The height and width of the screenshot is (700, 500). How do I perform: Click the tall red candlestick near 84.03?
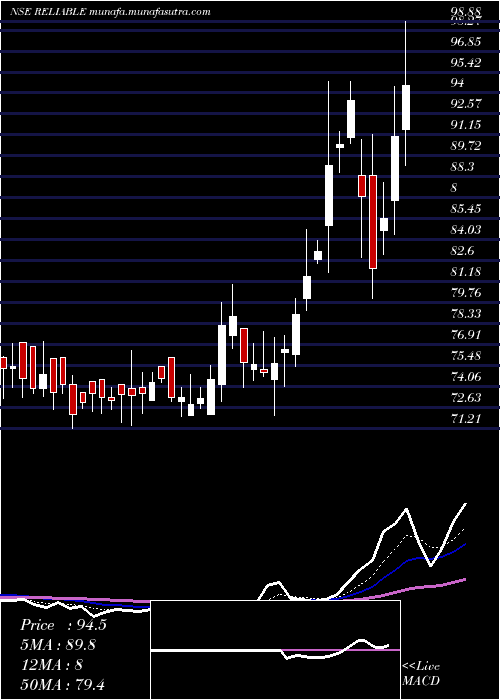(373, 222)
